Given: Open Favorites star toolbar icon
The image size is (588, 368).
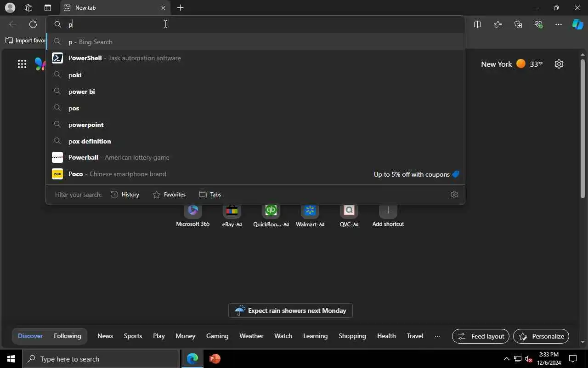Looking at the screenshot, I should [498, 24].
